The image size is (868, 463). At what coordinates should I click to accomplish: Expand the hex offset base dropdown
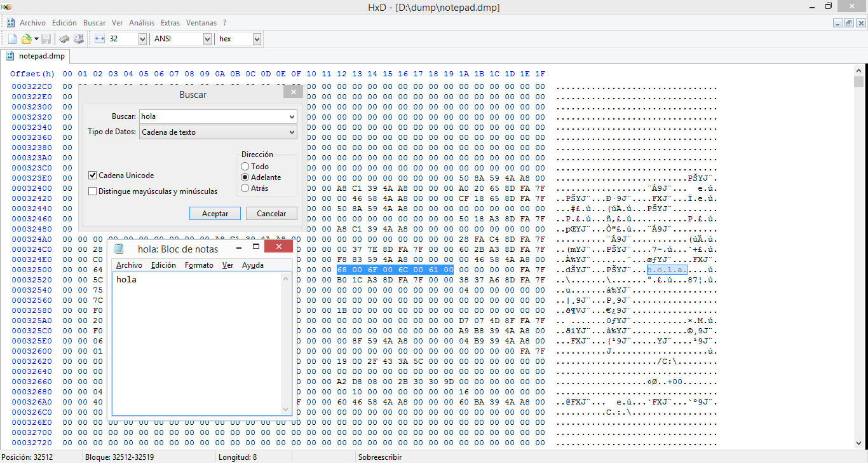coord(257,39)
